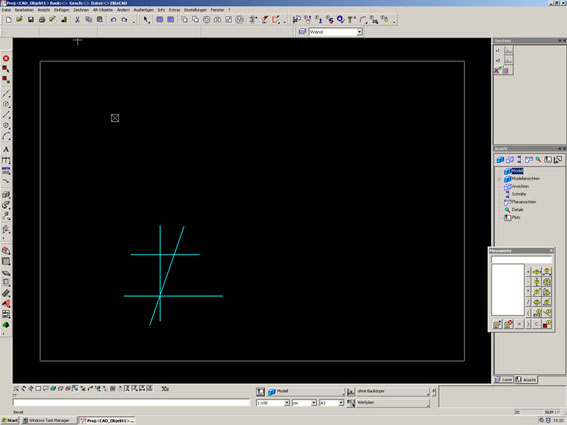Screen dimensions: 567x425
Task: Open the 'Wand' dropdown list
Action: [359, 32]
